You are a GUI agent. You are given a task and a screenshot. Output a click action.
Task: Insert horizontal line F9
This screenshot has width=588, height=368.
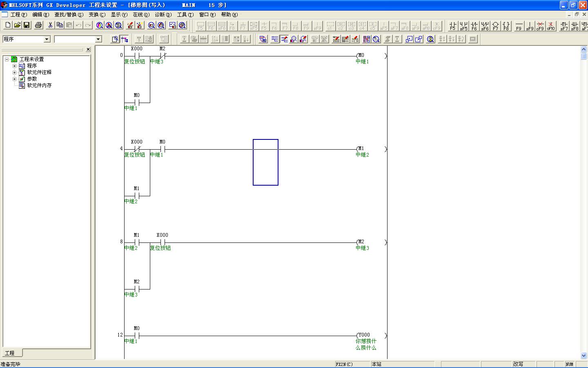coord(519,26)
